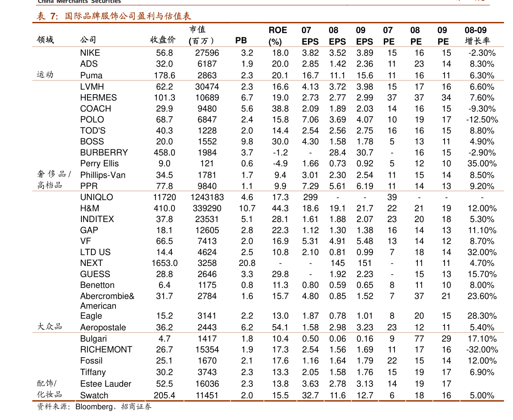Click the Abercrombie& company label
The image size is (513, 420).
107,296
